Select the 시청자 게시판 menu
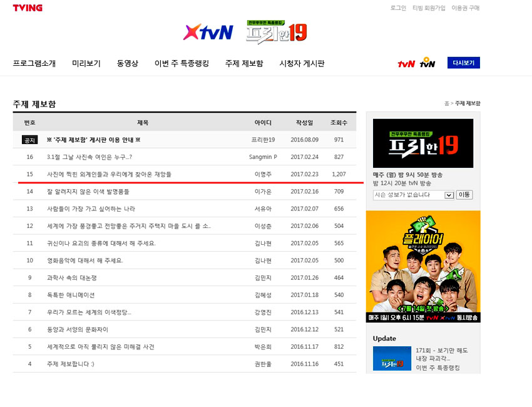Viewport: 532px width, 407px height. point(302,63)
